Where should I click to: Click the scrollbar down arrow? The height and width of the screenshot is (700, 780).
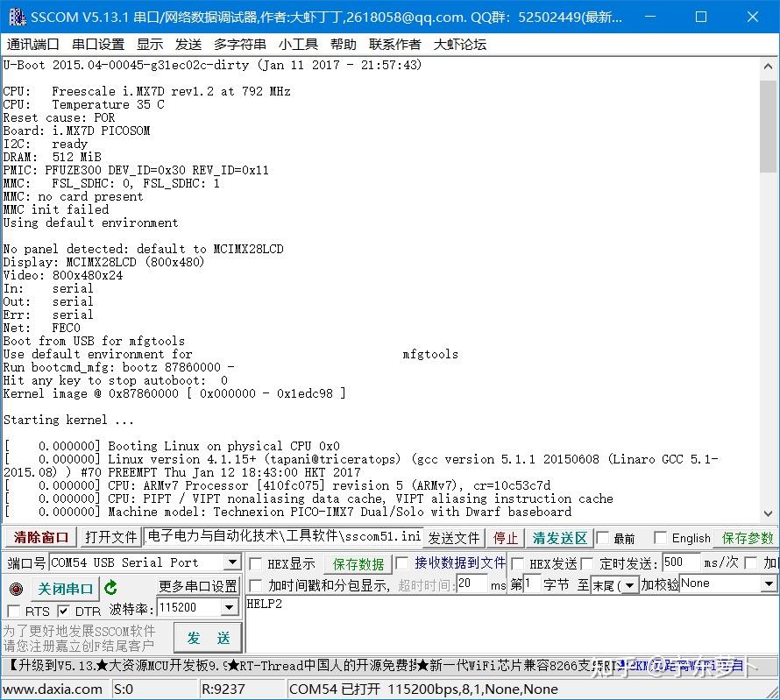[769, 514]
